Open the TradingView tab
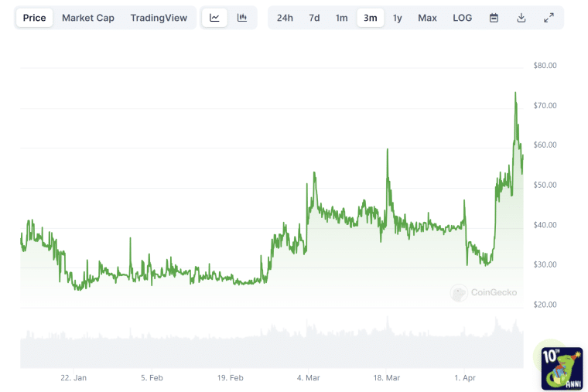Screen dimensions: 588x392 coord(159,18)
